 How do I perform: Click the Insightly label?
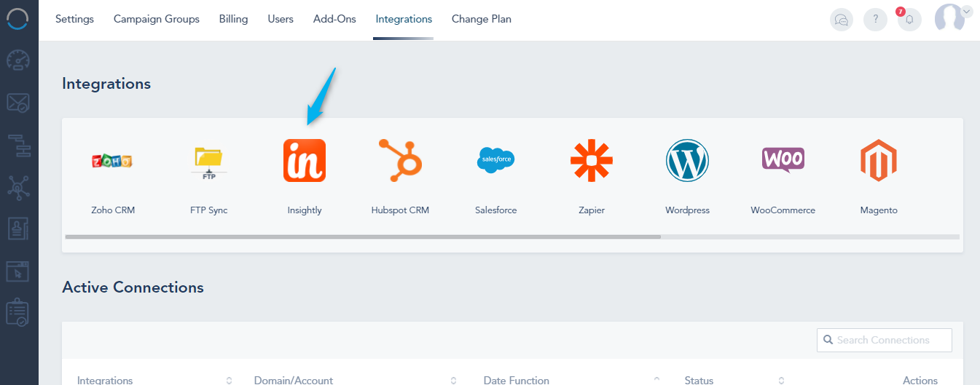tap(305, 210)
